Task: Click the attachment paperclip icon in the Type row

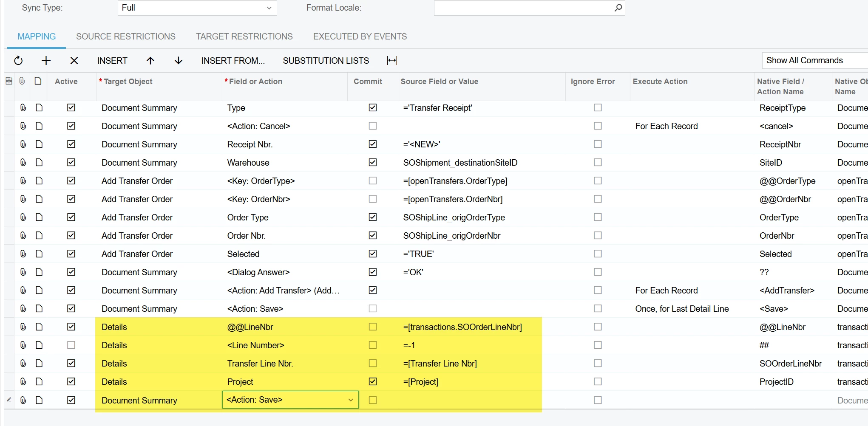Action: 23,108
